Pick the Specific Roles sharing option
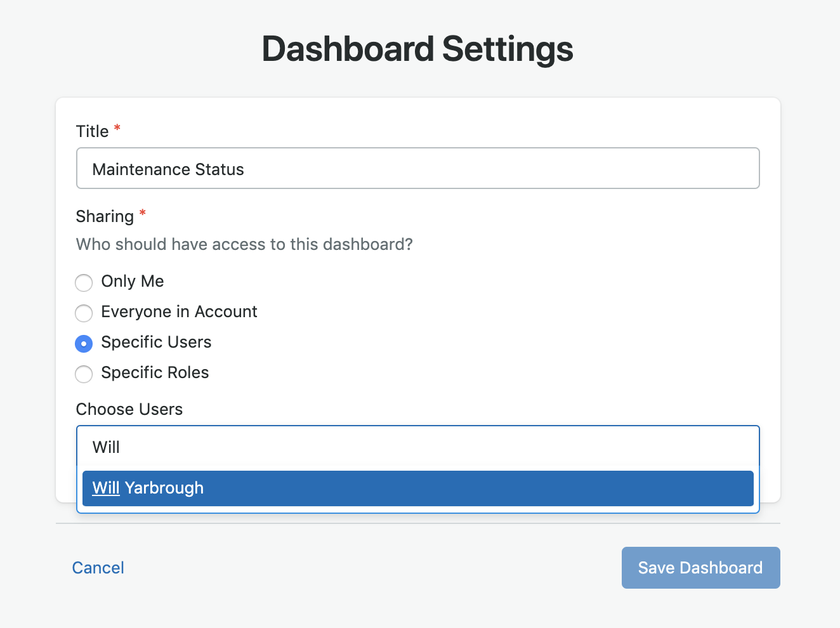Viewport: 840px width, 628px height. coord(84,374)
